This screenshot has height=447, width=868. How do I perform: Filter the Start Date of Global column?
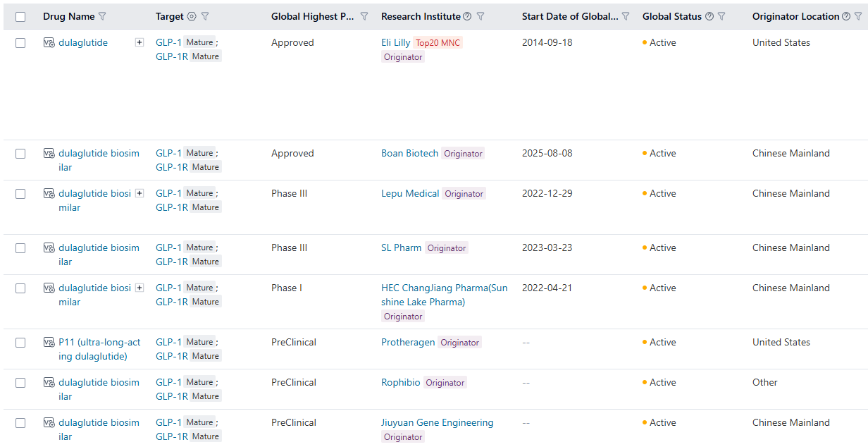pos(626,16)
